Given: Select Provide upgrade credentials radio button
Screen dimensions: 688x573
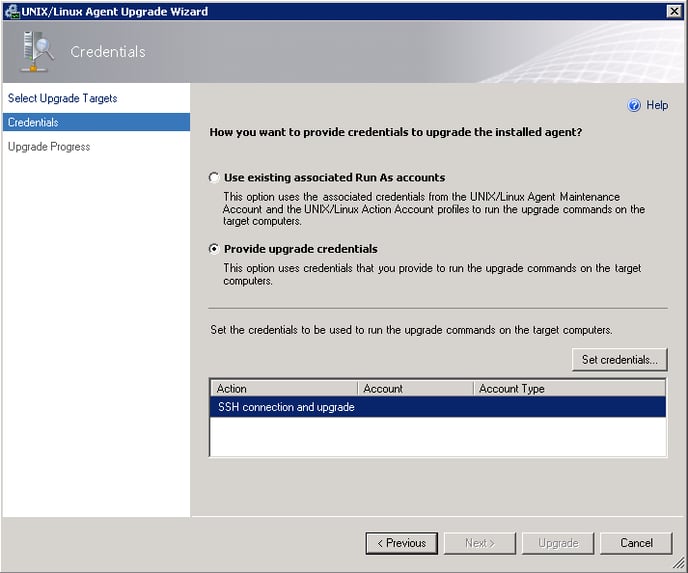Looking at the screenshot, I should tap(214, 249).
